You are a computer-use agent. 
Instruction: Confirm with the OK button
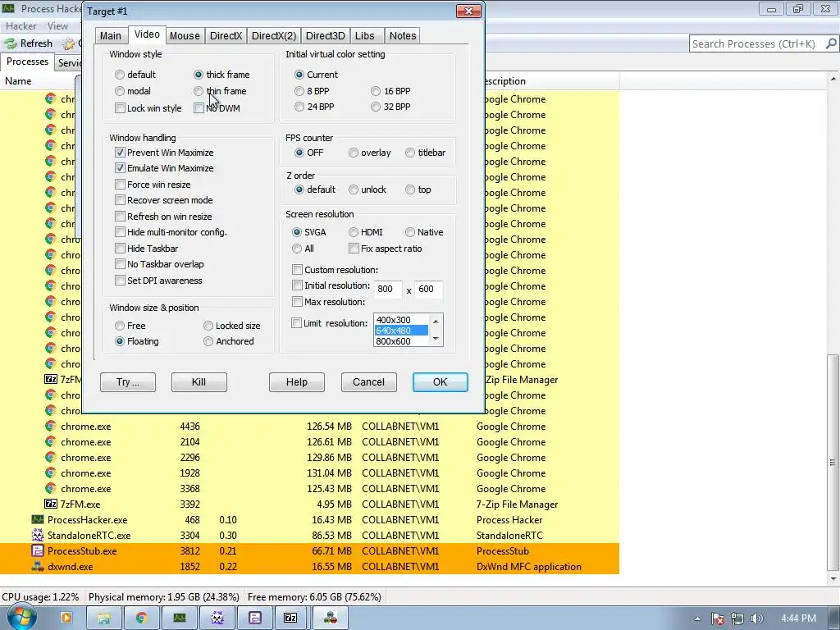point(440,382)
